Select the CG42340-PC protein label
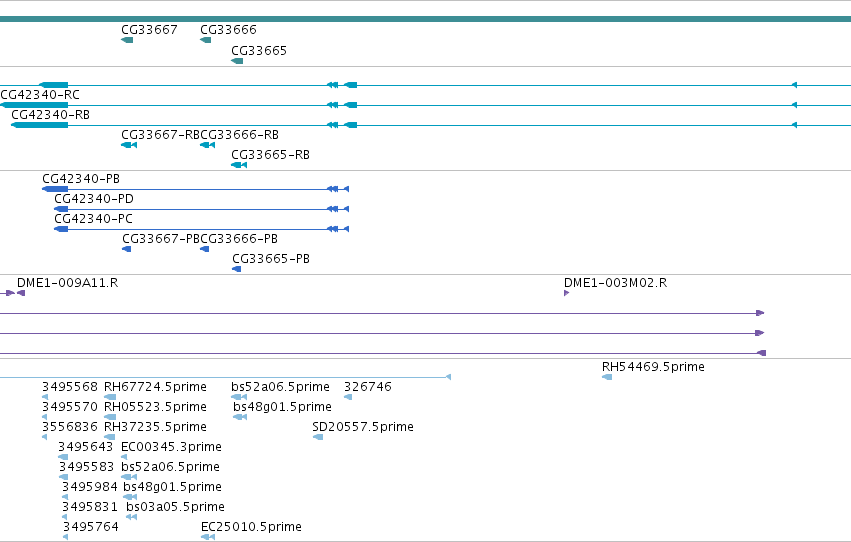Image resolution: width=851 pixels, height=542 pixels. tap(93, 219)
